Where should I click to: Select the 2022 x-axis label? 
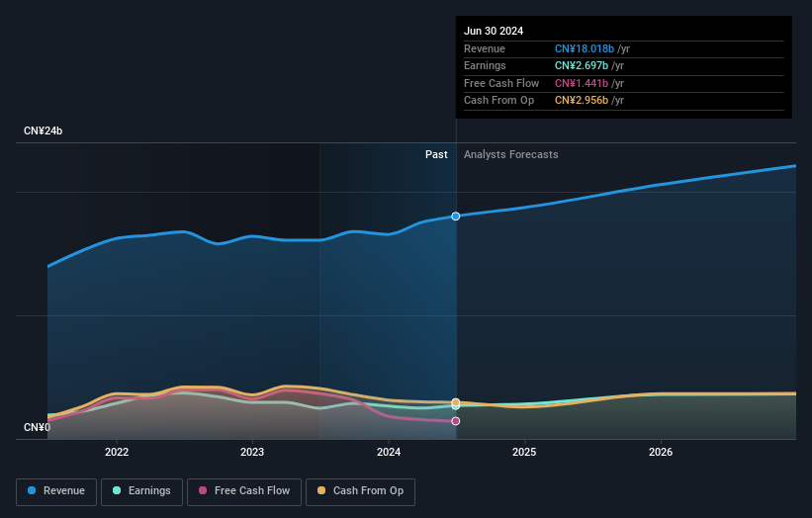pyautogui.click(x=117, y=452)
